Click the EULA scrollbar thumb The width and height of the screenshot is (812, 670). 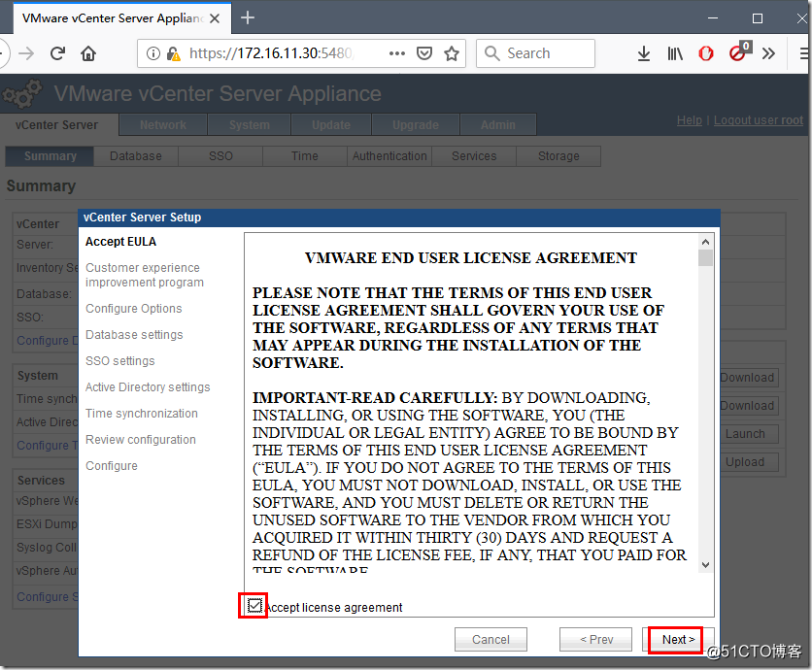pos(705,258)
